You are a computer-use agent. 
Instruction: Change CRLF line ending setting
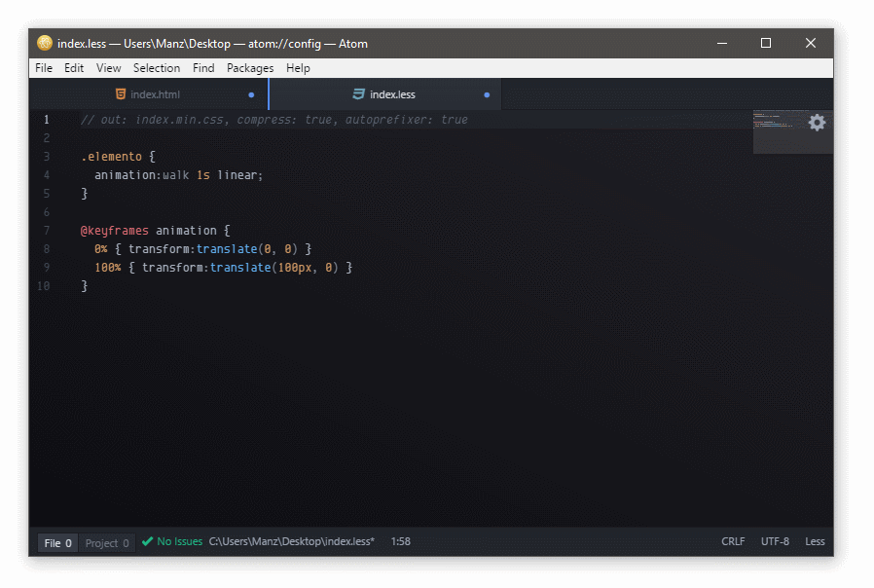(x=733, y=541)
